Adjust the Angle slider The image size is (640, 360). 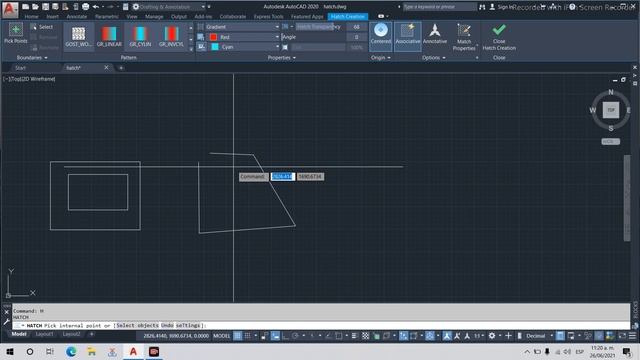(x=314, y=37)
